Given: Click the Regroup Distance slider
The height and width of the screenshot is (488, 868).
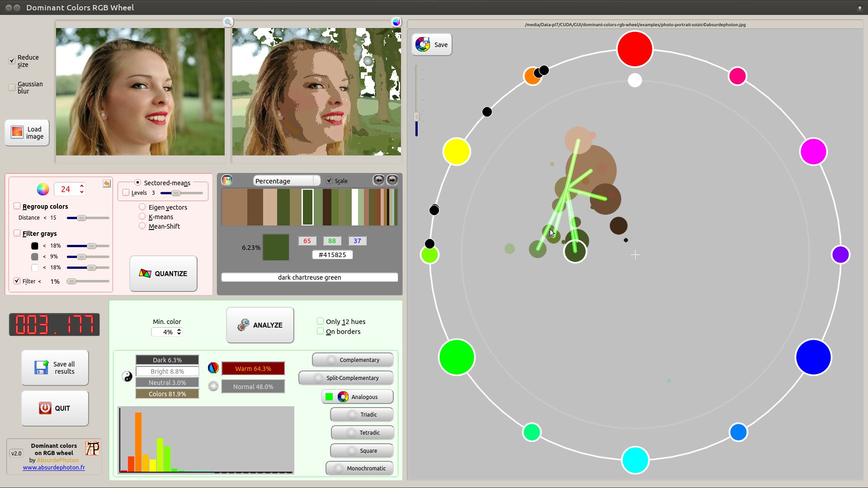Looking at the screenshot, I should pos(88,218).
